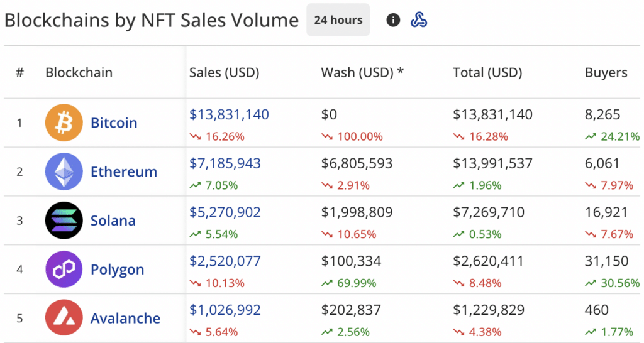Click the Polygon logo icon
The image size is (644, 343).
pyautogui.click(x=64, y=269)
